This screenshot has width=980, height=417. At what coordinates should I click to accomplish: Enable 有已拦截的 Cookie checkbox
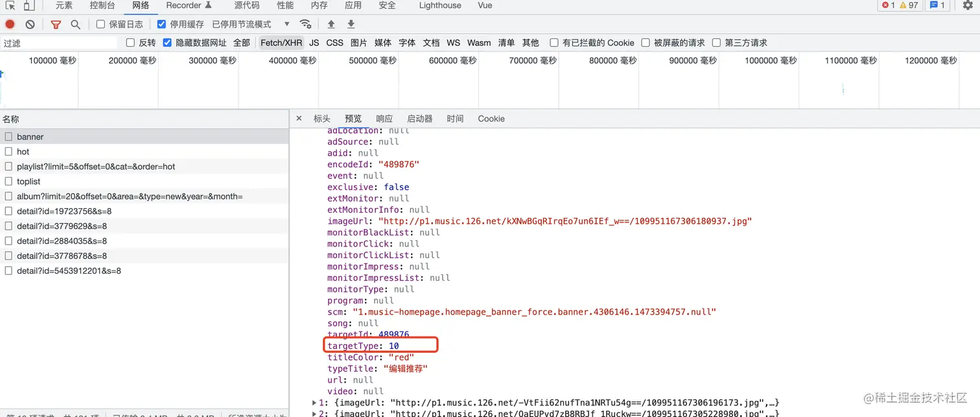tap(554, 43)
